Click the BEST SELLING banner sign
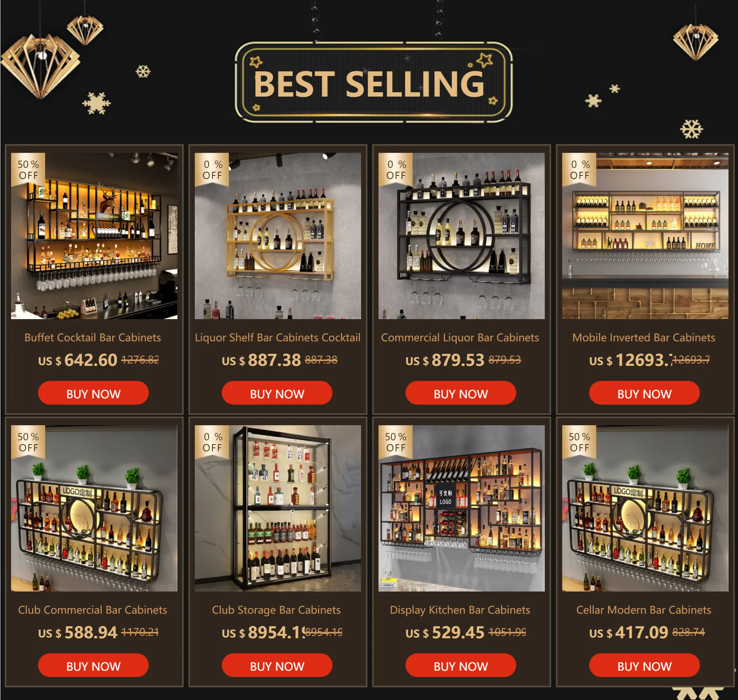Screen dimensions: 738x700 coord(374,82)
